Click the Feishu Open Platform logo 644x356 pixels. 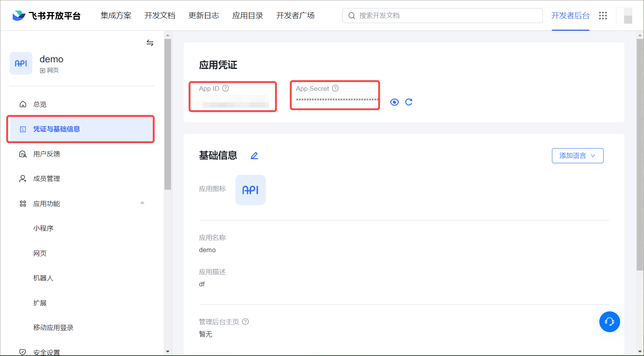tap(47, 16)
